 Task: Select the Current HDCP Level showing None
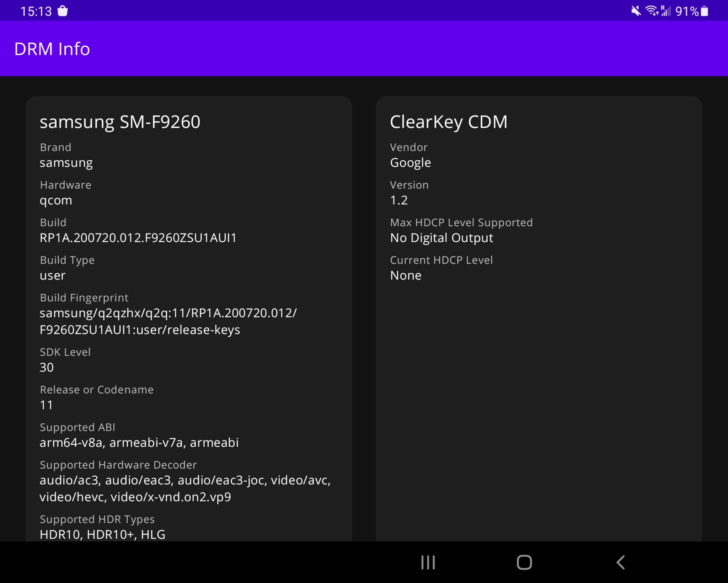[406, 275]
